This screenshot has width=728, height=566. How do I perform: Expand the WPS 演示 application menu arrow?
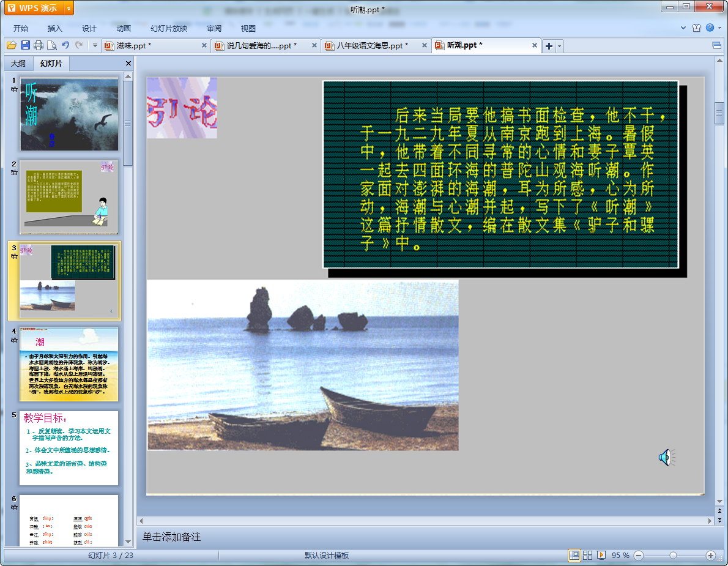[x=69, y=8]
